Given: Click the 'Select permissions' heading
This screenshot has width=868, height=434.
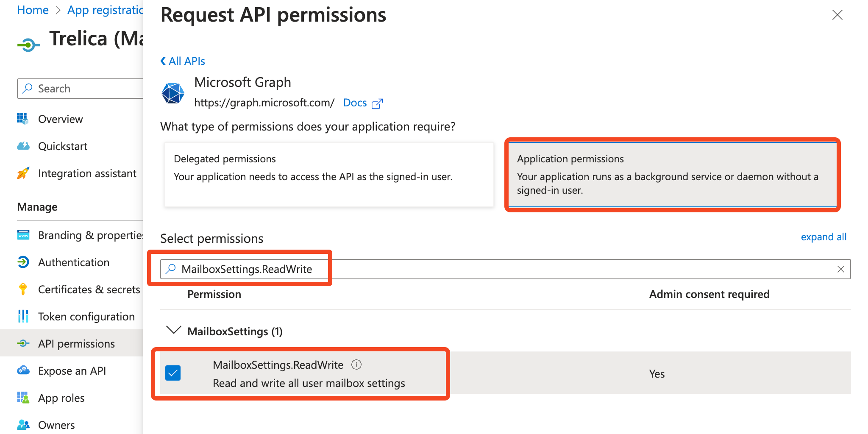Looking at the screenshot, I should pos(211,239).
